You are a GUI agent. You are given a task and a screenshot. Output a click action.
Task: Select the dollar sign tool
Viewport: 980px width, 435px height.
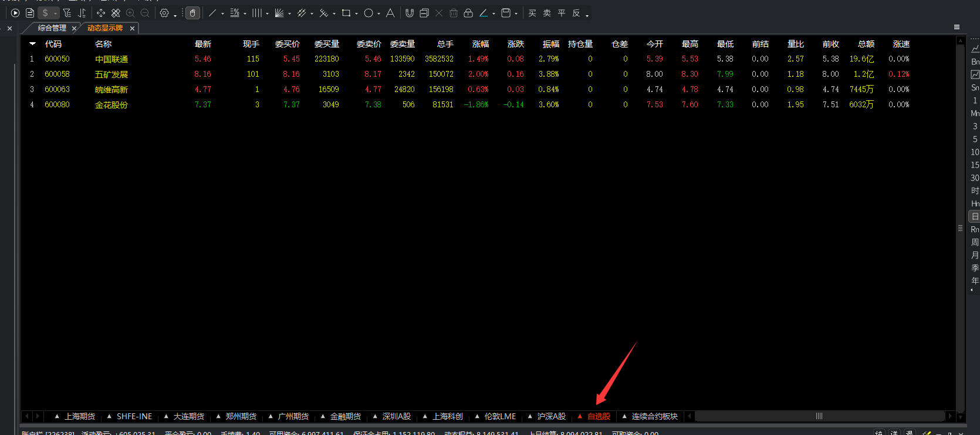click(x=45, y=13)
